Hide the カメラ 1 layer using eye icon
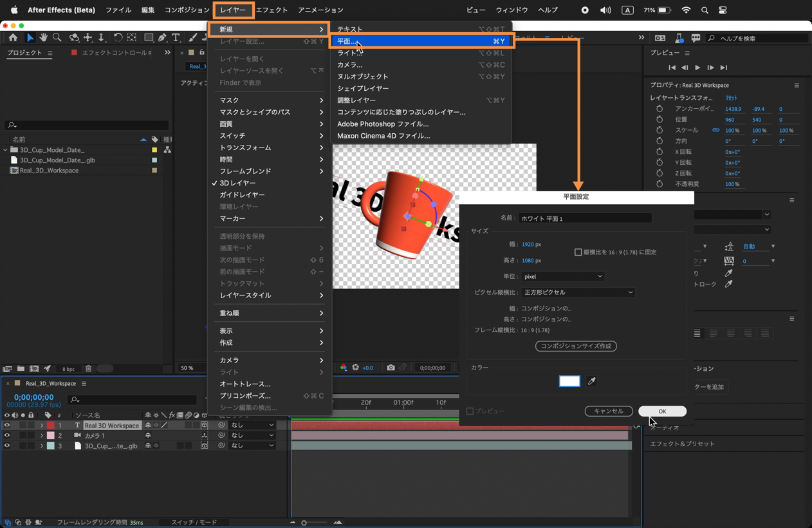The image size is (812, 528). 7,436
